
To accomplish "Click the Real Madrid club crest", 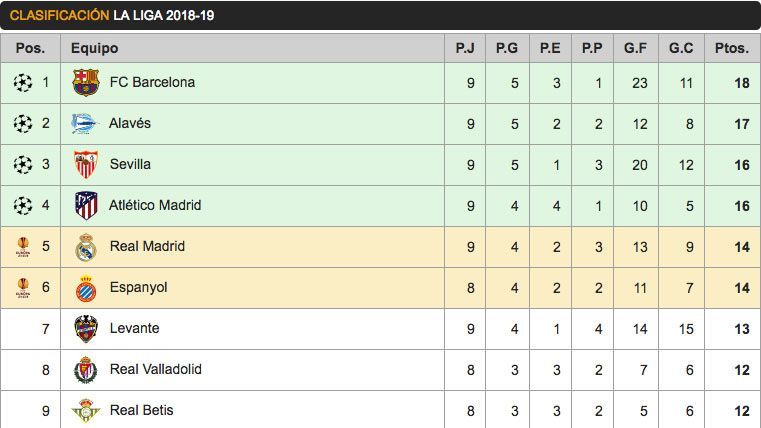I will 86,246.
